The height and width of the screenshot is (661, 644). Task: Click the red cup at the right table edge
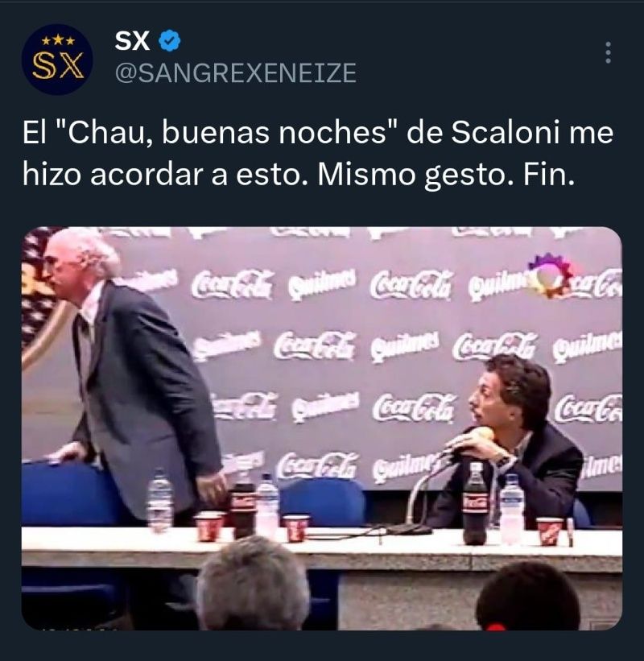551,531
